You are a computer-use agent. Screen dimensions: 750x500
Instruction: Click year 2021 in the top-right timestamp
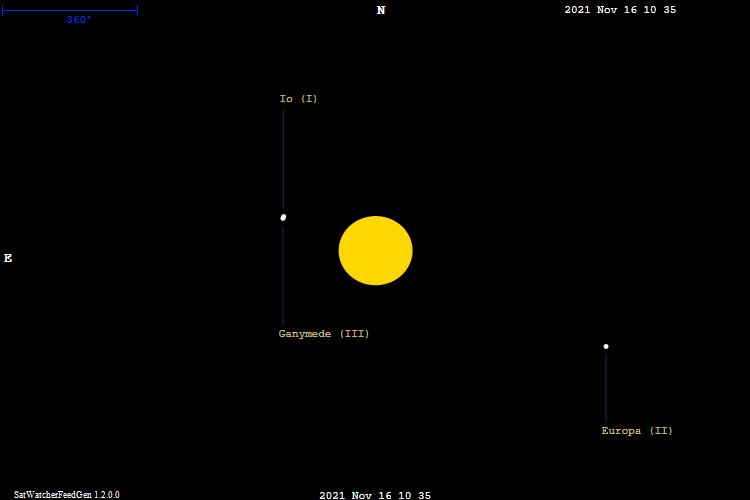[577, 10]
